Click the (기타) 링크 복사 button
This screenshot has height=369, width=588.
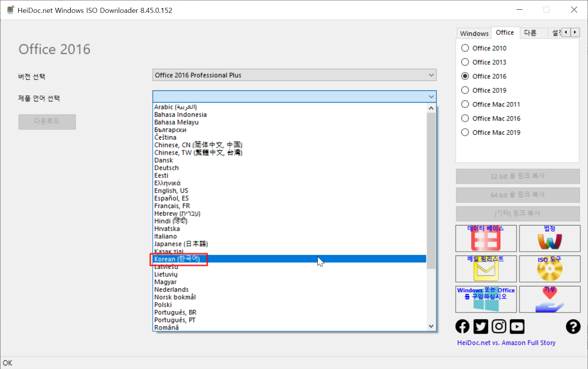pyautogui.click(x=518, y=214)
